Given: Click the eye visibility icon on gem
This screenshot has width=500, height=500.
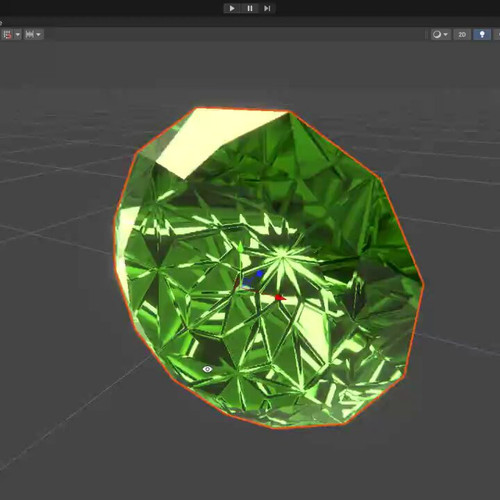Looking at the screenshot, I should [207, 369].
